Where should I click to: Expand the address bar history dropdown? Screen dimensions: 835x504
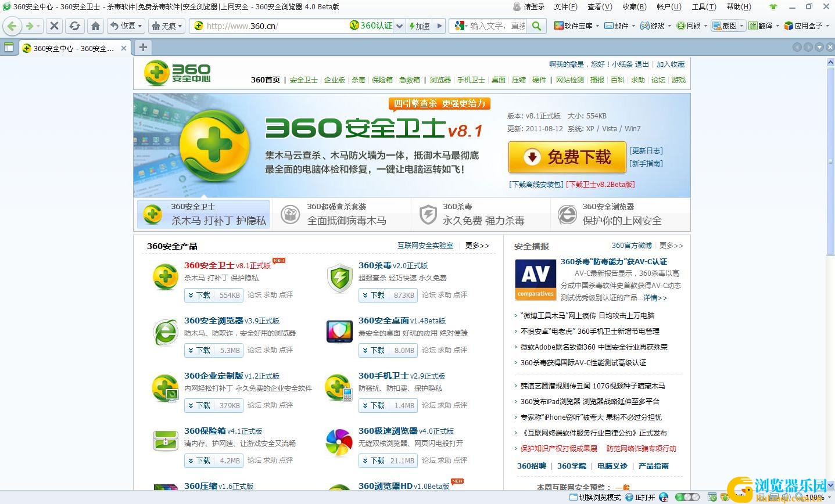pos(399,26)
